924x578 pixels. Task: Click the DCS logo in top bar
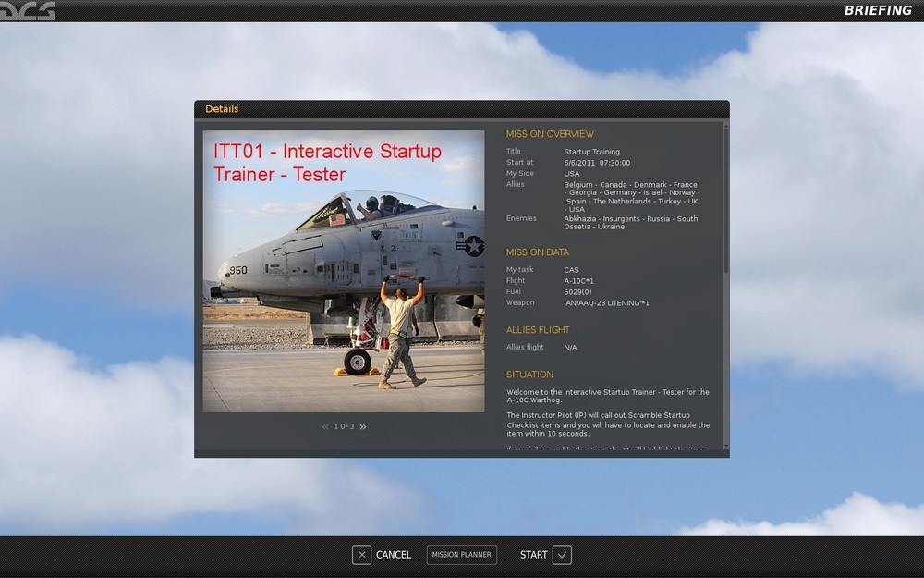[x=28, y=10]
